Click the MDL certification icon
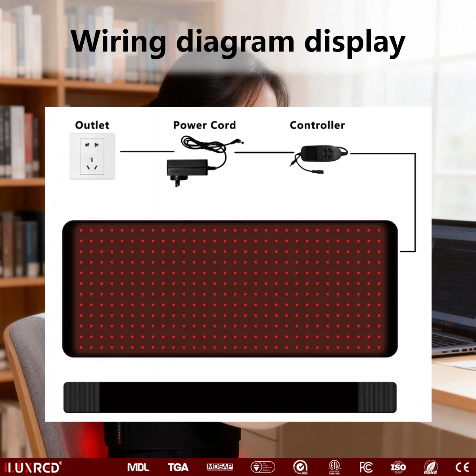This screenshot has height=476, width=476. click(x=138, y=468)
